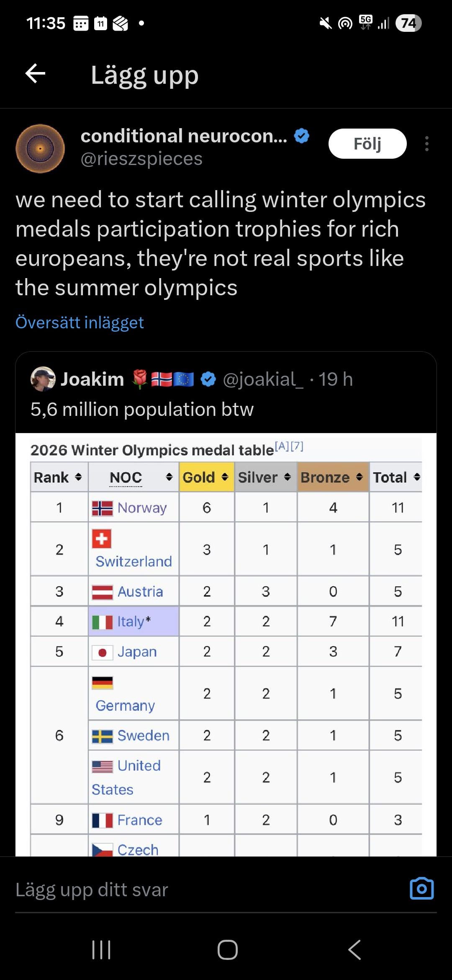Sort table by Rank column
Image resolution: width=452 pixels, height=980 pixels.
point(78,477)
